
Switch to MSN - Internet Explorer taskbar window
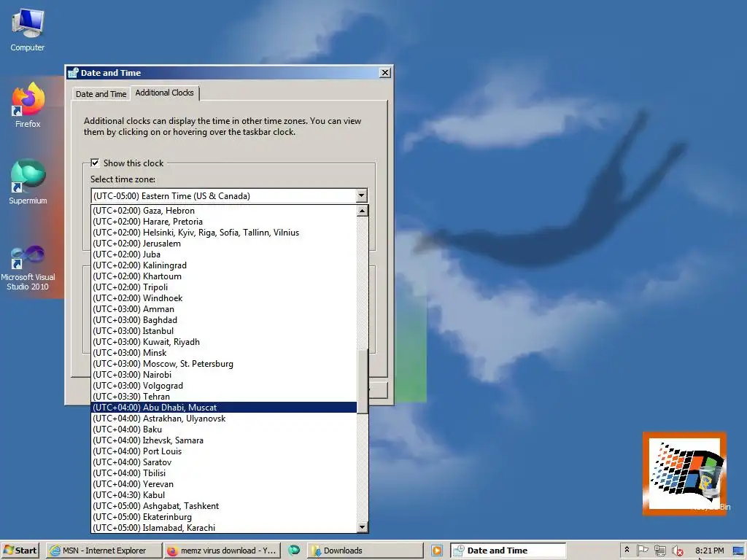[104, 551]
